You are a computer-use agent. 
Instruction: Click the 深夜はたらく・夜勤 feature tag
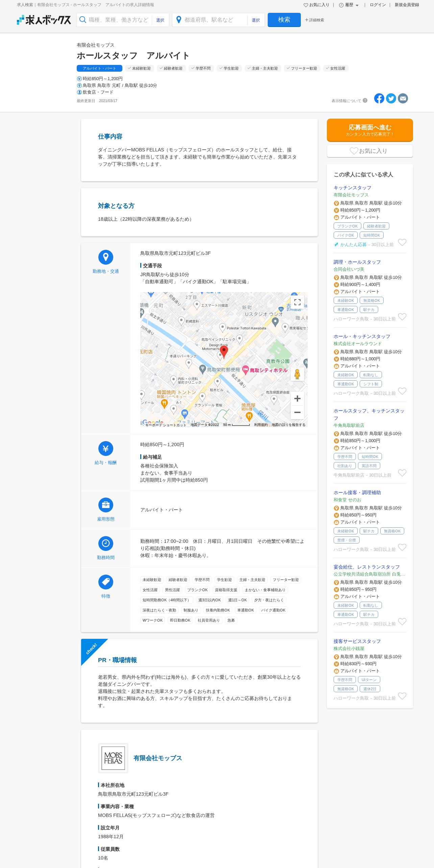[159, 610]
